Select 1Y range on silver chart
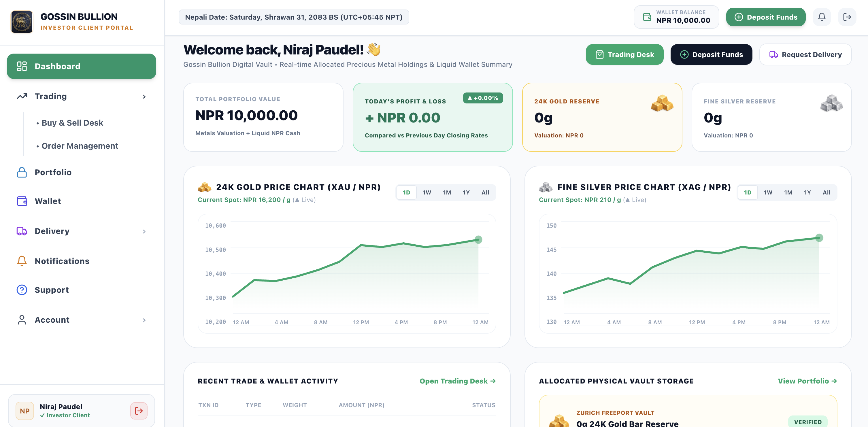Viewport: 868px width, 427px height. [x=807, y=192]
